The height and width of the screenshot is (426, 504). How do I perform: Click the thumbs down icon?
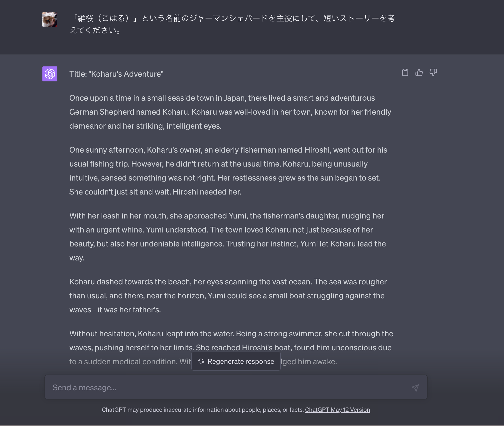point(433,73)
